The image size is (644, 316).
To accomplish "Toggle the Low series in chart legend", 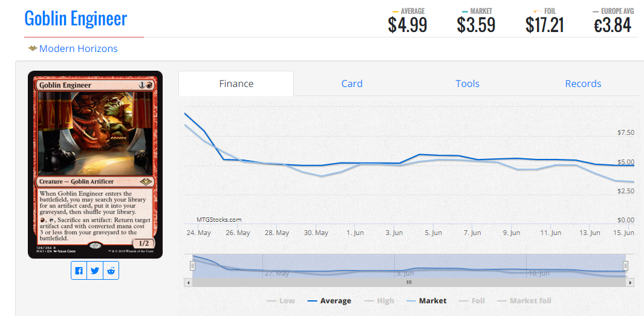I will tap(281, 301).
